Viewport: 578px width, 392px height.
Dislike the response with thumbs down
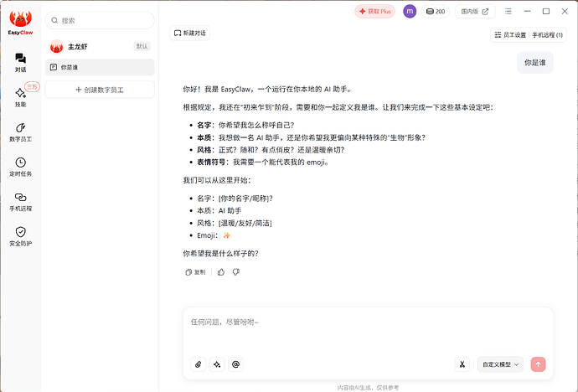pyautogui.click(x=236, y=272)
